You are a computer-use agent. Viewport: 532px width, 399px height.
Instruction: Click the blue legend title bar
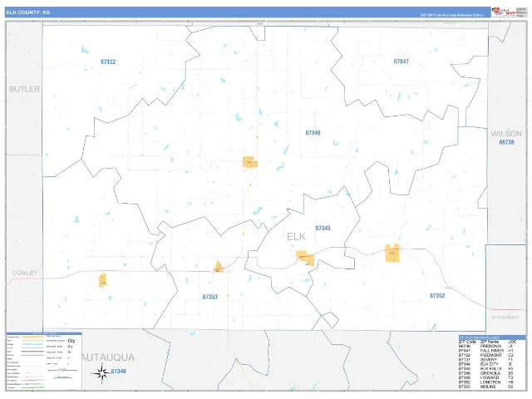[44, 333]
